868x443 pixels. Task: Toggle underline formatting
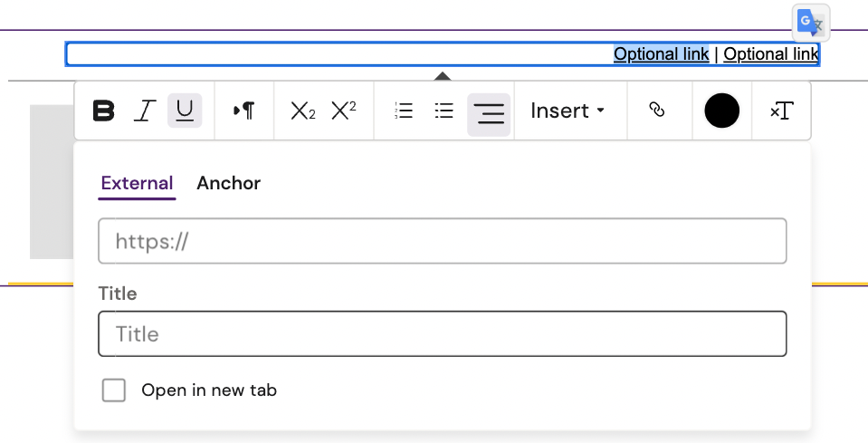point(185,111)
